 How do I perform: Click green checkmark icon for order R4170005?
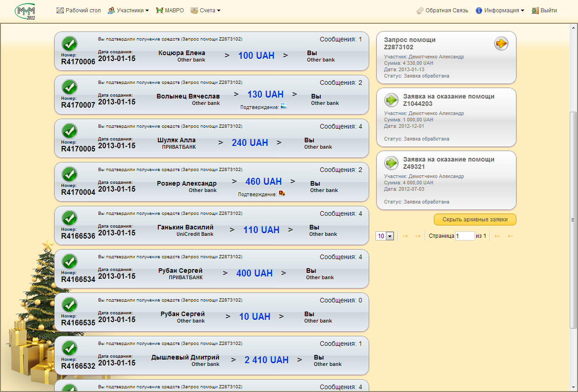click(69, 131)
